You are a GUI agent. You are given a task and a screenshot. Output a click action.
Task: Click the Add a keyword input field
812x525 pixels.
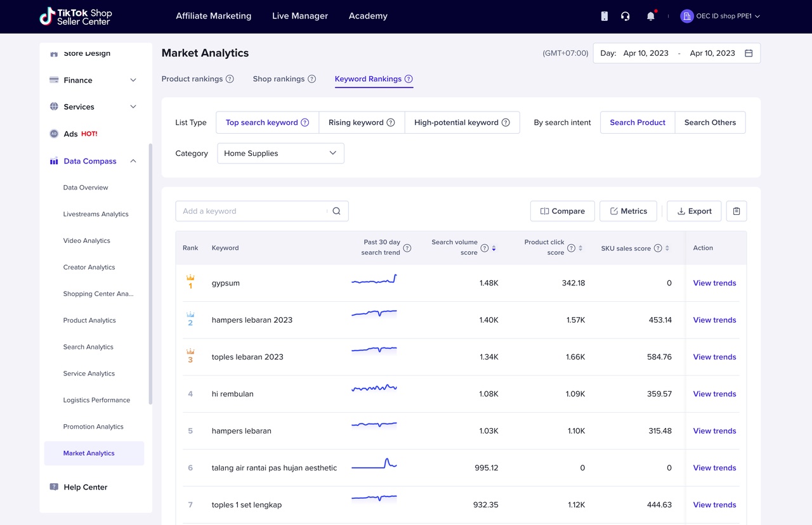252,211
